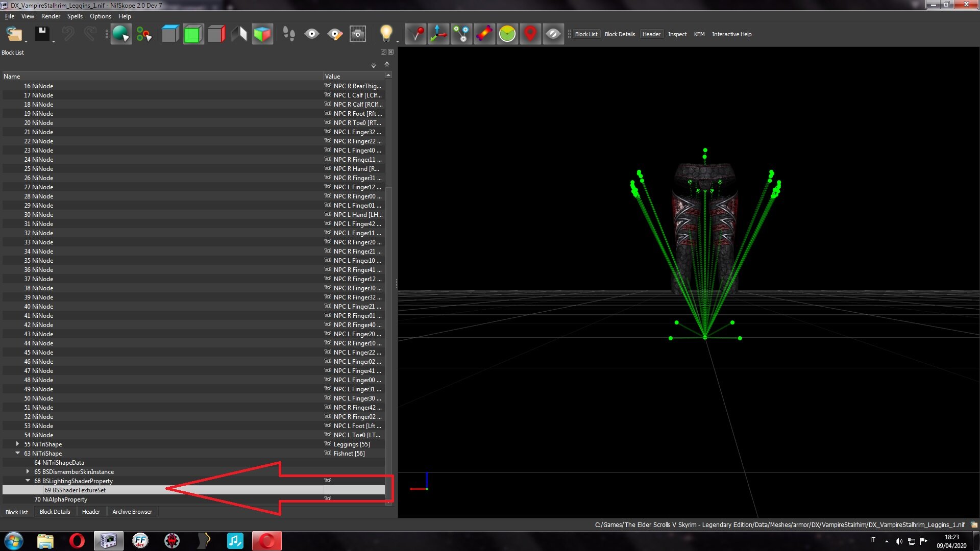Show hidden system tray icons arrow
The height and width of the screenshot is (551, 980).
(887, 541)
